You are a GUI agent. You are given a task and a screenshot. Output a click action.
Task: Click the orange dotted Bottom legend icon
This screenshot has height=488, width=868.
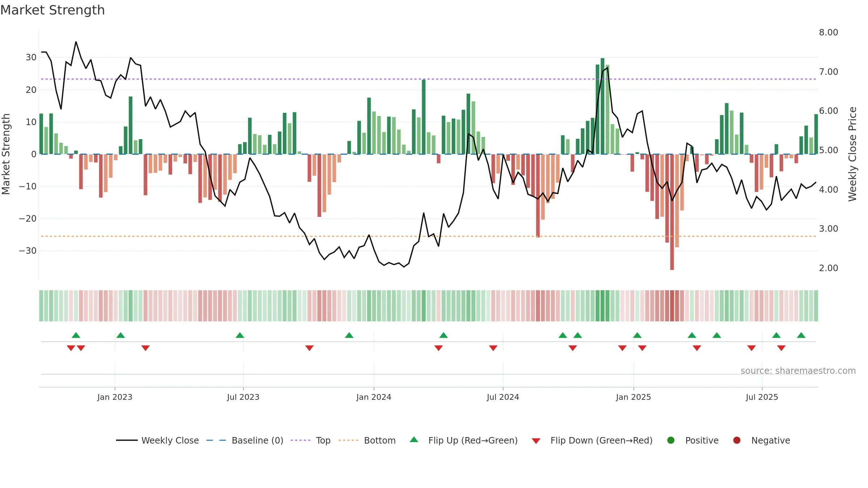coord(349,440)
